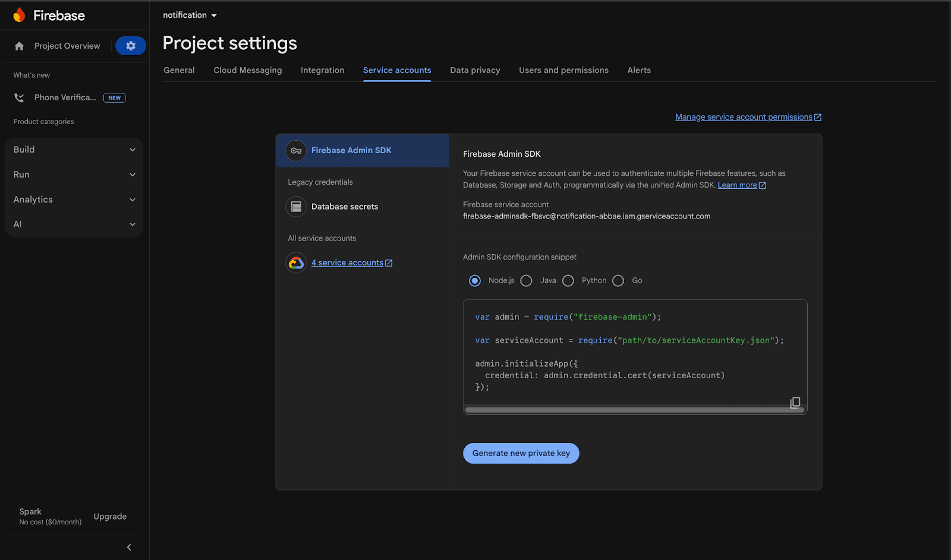951x560 pixels.
Task: Click the Project settings page title
Action: pos(230,43)
